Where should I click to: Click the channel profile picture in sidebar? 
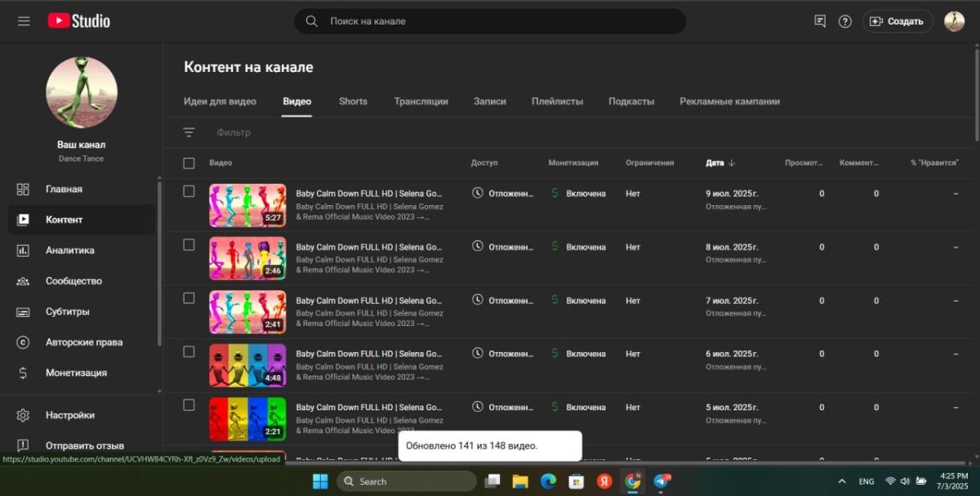tap(82, 92)
